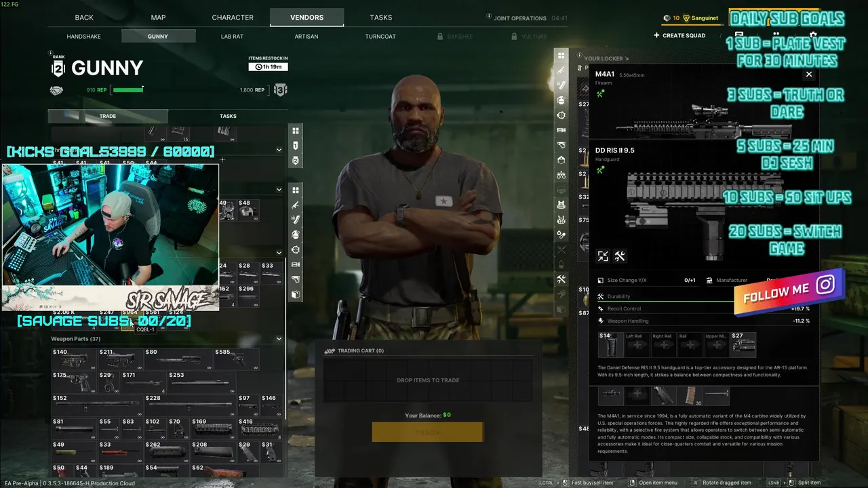Click Gunny's reputation progress bar

click(x=128, y=89)
